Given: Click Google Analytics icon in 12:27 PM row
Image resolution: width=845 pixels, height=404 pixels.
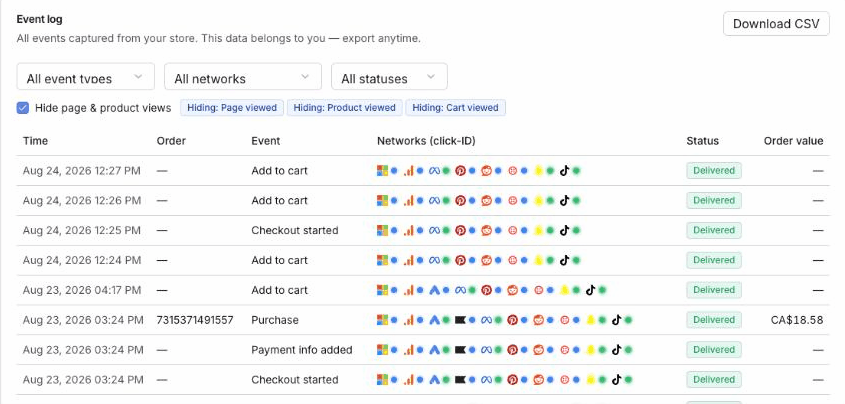Looking at the screenshot, I should point(408,171).
